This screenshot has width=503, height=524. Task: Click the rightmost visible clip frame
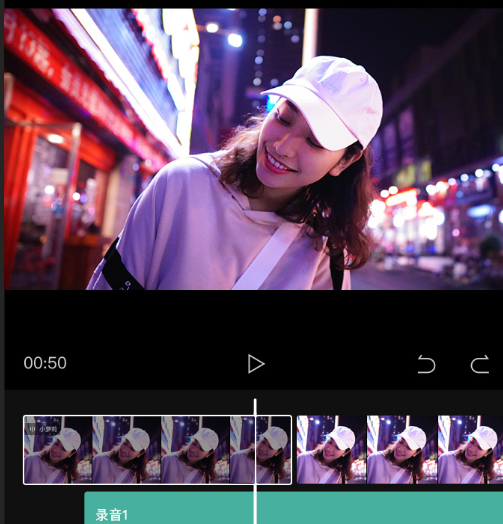[470, 450]
